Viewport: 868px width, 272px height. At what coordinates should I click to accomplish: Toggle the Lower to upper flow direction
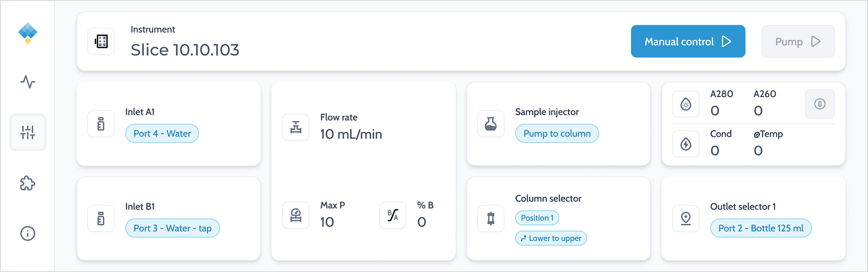click(x=551, y=238)
